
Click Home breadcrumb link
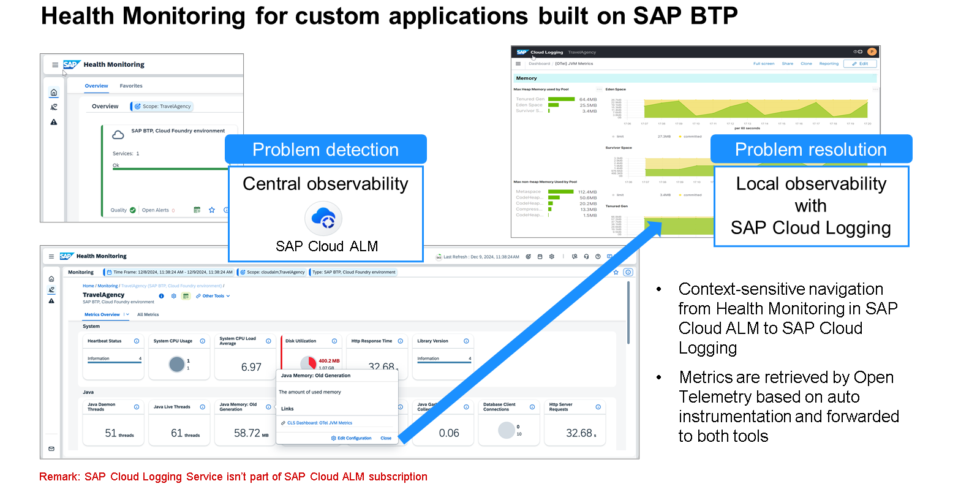88,286
